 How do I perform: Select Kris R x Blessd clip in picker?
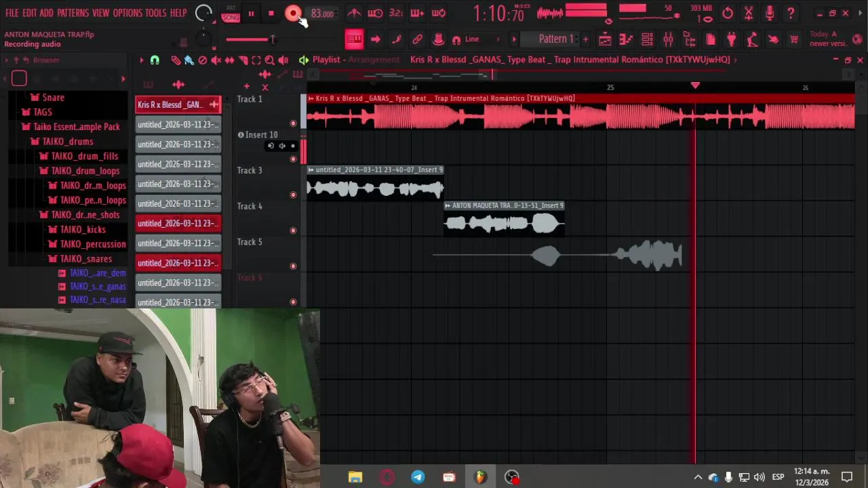point(178,105)
